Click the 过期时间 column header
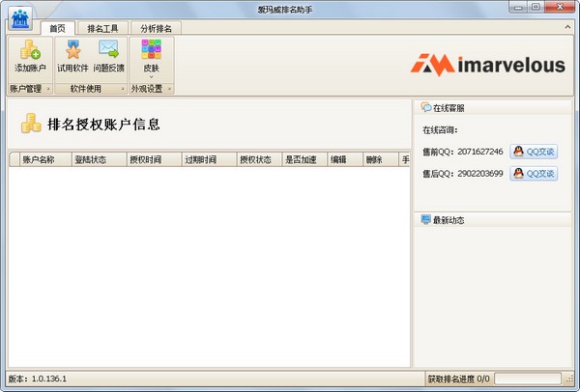580x392 pixels. [x=209, y=159]
